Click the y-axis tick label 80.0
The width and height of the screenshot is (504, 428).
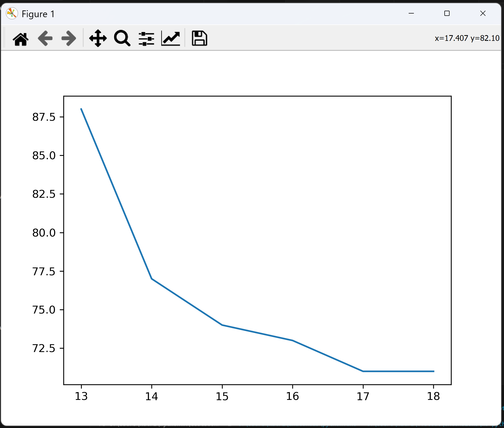tap(44, 233)
